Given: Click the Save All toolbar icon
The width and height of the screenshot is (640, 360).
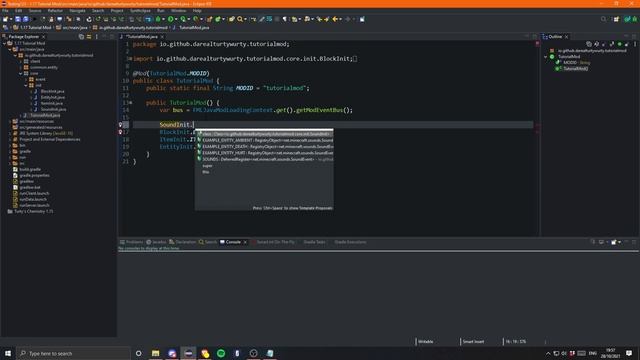Looking at the screenshot, I should [x=25, y=19].
